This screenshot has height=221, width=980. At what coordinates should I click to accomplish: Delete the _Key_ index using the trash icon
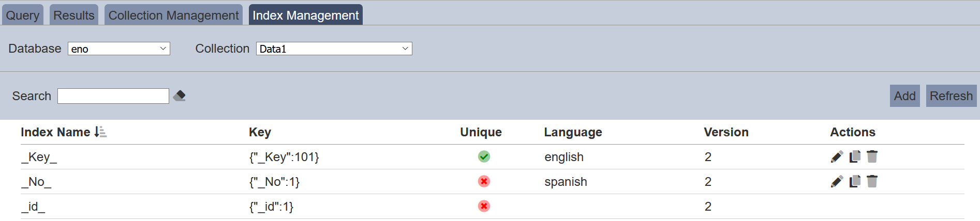[872, 156]
